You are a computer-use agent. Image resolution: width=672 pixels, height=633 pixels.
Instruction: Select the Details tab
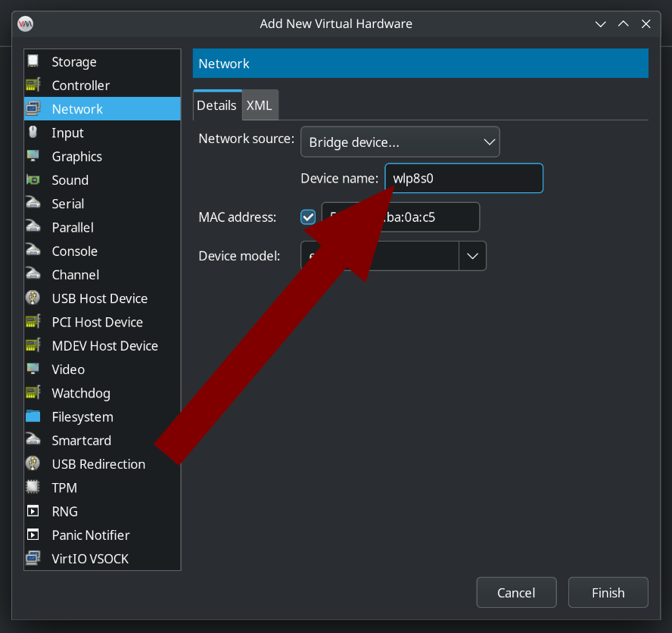pos(217,105)
